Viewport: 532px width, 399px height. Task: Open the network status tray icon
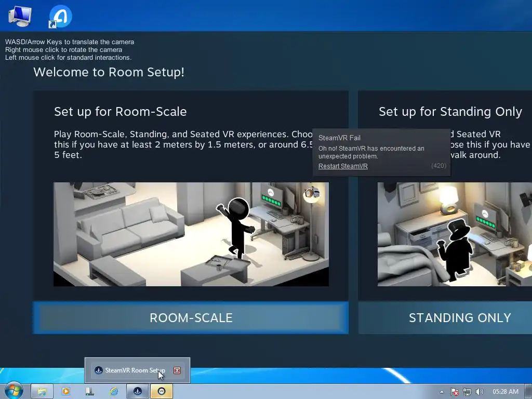467,392
